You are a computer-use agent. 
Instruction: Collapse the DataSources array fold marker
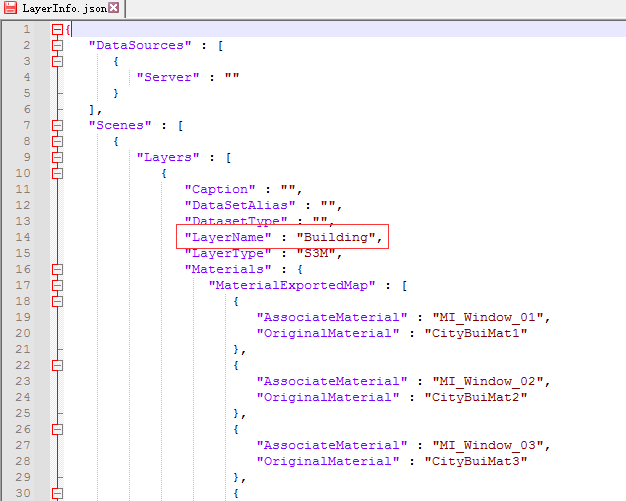(57, 45)
